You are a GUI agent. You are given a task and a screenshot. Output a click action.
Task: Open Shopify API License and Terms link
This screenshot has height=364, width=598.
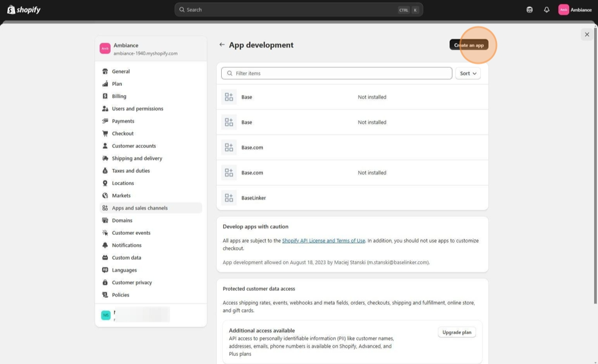tap(323, 241)
